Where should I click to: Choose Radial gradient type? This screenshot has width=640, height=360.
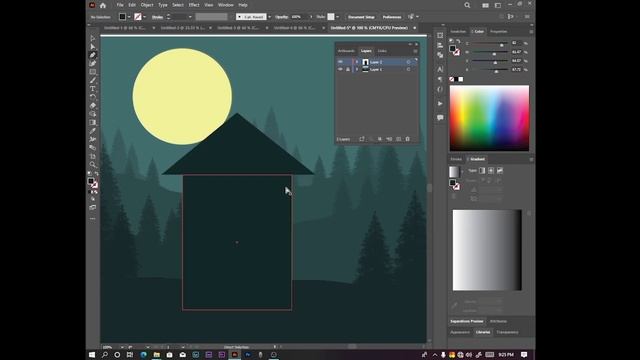click(x=491, y=171)
